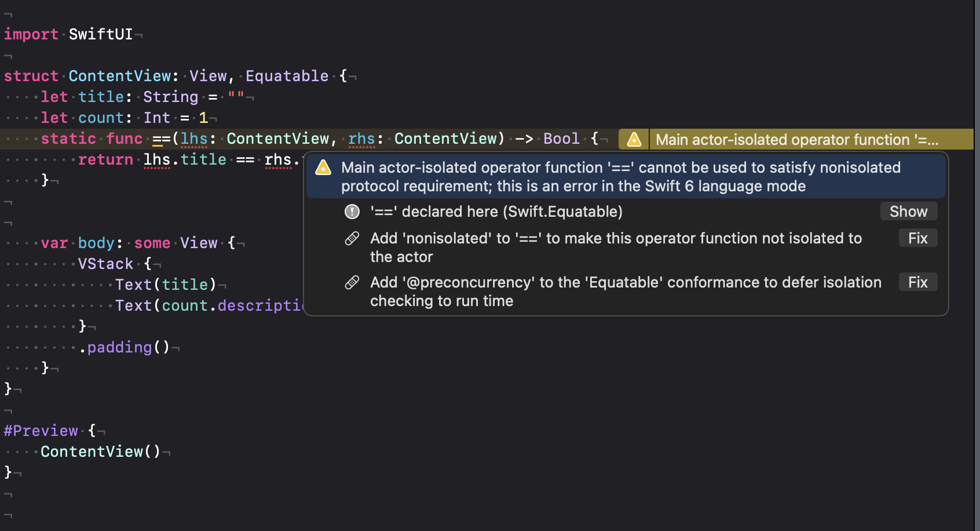Viewport: 980px width, 531px height.
Task: Select the main actor-isolated warning message row
Action: (620, 177)
